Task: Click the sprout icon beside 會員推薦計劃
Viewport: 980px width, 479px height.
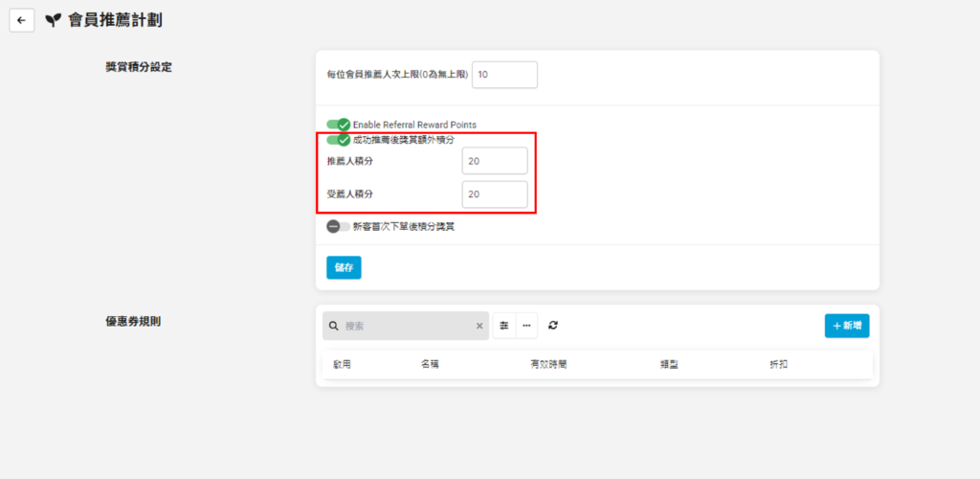Action: pos(54,20)
